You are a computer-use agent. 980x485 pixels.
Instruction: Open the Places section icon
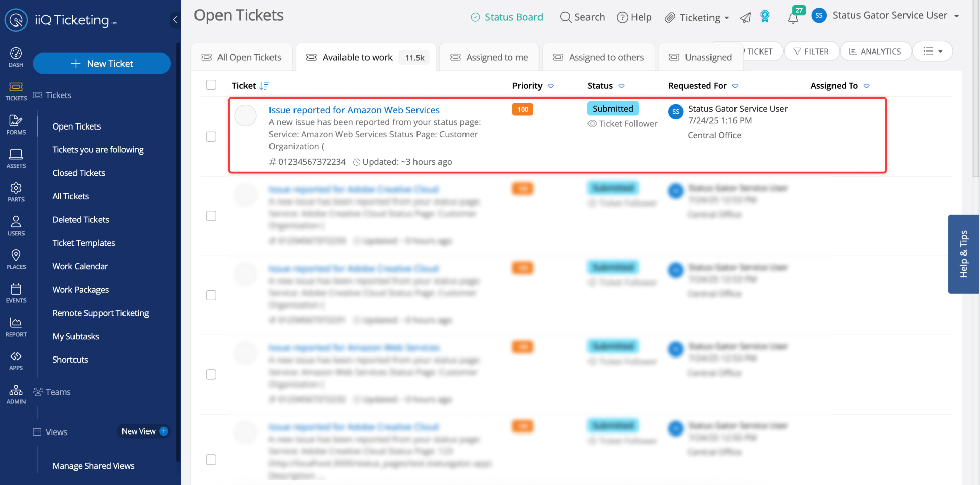coord(16,259)
